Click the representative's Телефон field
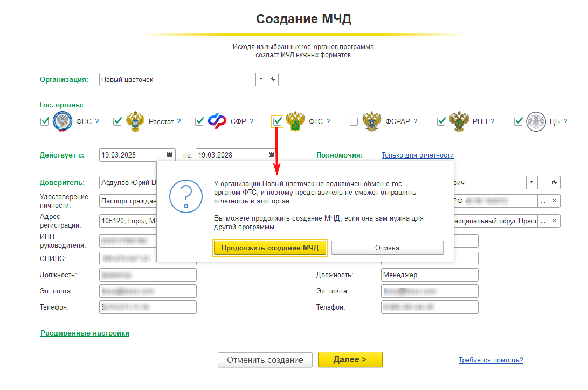 (430, 307)
